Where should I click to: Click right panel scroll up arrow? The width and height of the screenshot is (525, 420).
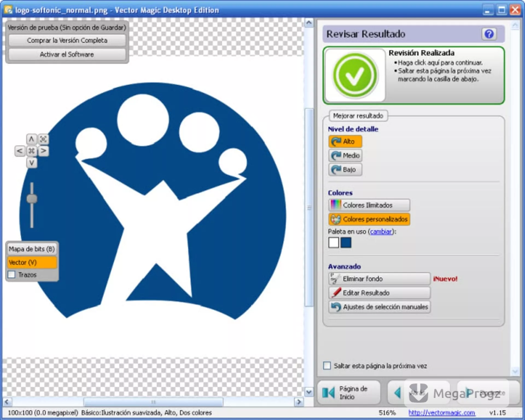515,25
